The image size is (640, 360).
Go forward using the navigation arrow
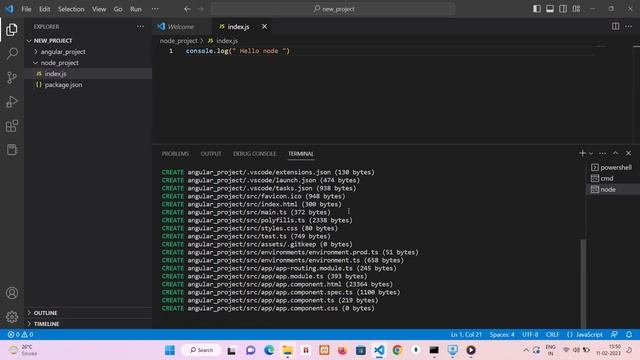tap(201, 9)
